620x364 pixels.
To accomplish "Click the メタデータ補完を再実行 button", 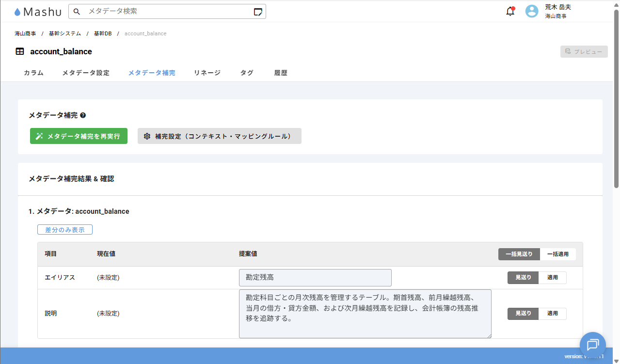I will pos(79,136).
